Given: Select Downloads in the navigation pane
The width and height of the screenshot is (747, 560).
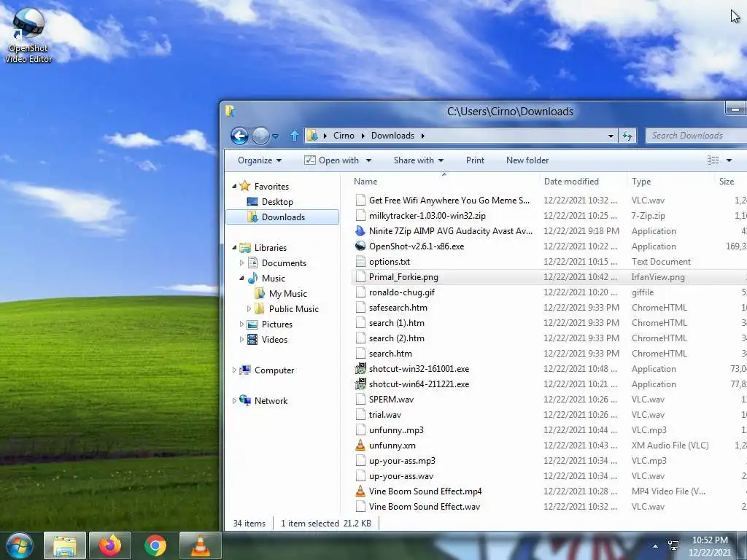Looking at the screenshot, I should pyautogui.click(x=282, y=217).
